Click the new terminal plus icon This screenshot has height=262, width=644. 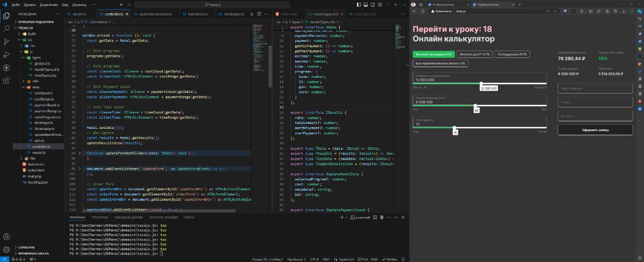point(342,217)
